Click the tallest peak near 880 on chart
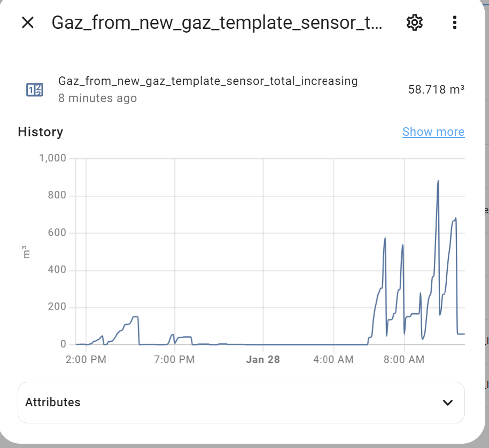Screen dimensions: 489x448 point(438,181)
